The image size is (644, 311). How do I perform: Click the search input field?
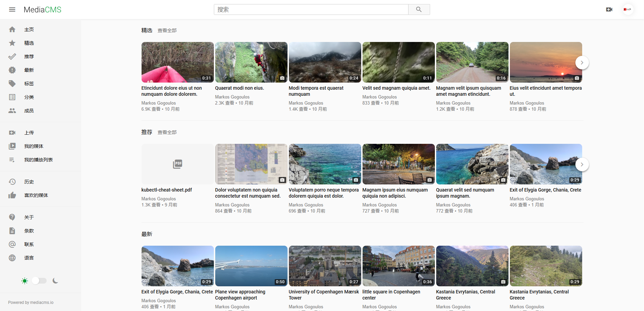click(311, 9)
